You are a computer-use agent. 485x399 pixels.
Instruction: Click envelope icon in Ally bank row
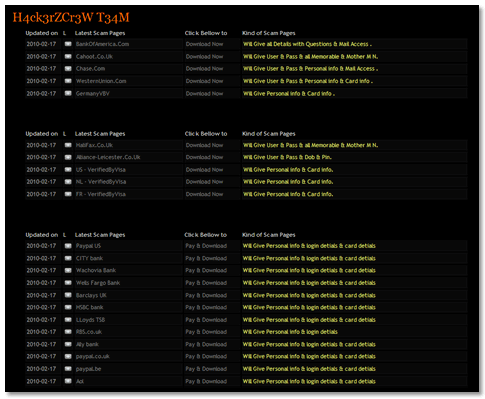pyautogui.click(x=68, y=344)
